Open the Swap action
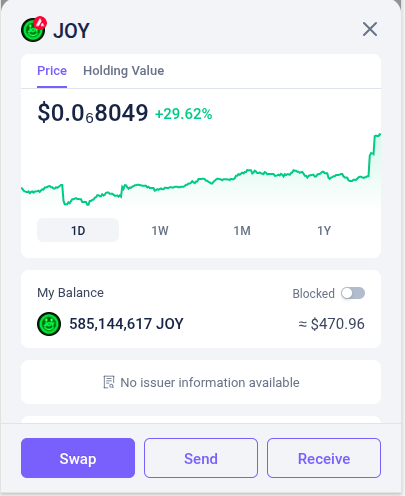The height and width of the screenshot is (496, 405). (78, 458)
